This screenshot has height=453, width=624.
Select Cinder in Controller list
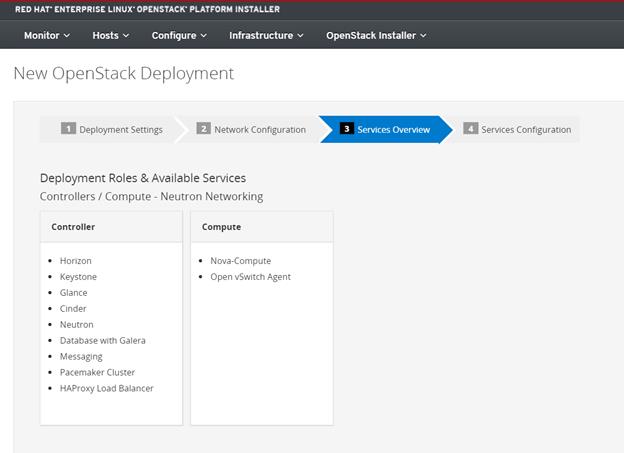click(73, 309)
